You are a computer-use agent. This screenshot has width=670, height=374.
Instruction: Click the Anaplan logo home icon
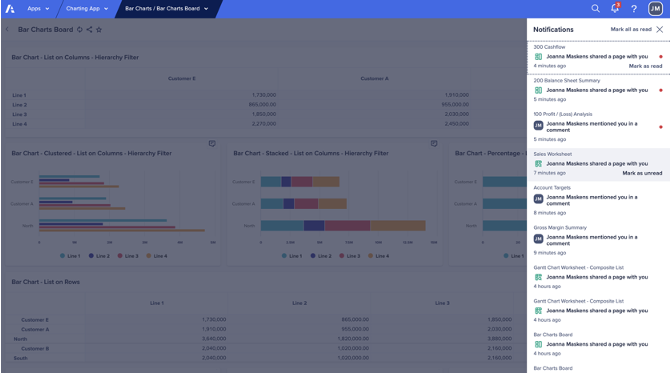pos(10,9)
